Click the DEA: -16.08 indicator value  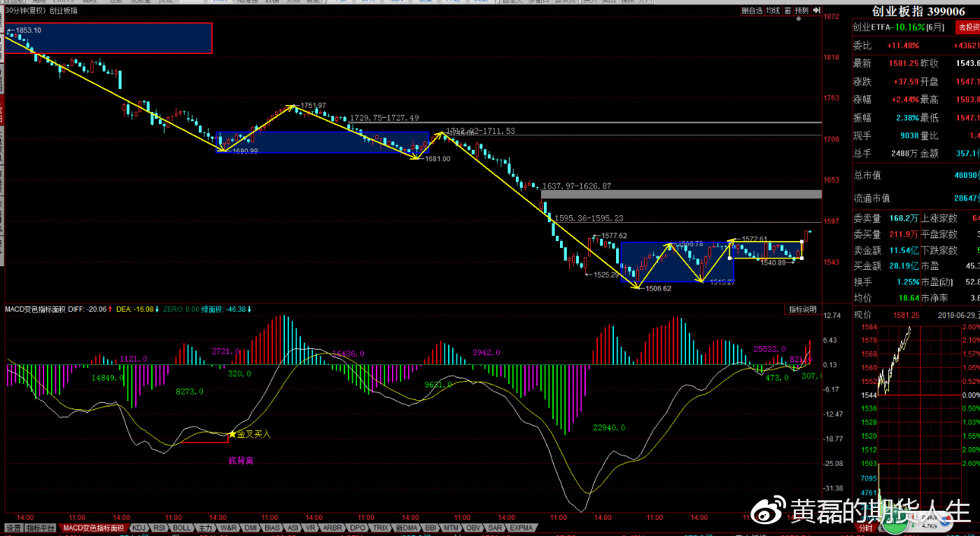pos(134,309)
